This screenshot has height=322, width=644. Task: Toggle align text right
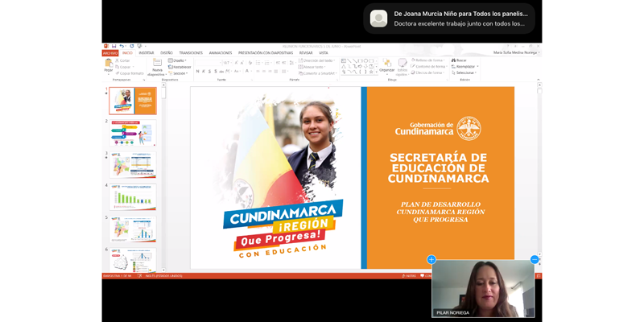[x=270, y=71]
